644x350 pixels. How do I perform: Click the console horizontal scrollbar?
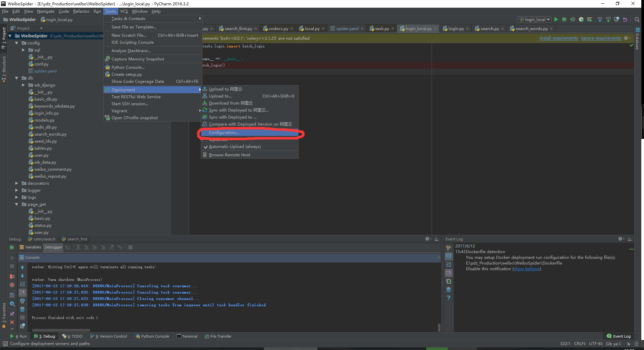[61, 330]
